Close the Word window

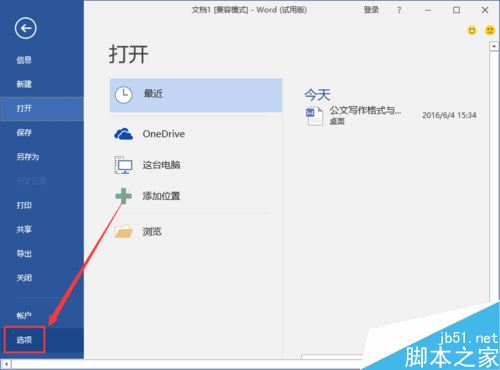[x=485, y=10]
